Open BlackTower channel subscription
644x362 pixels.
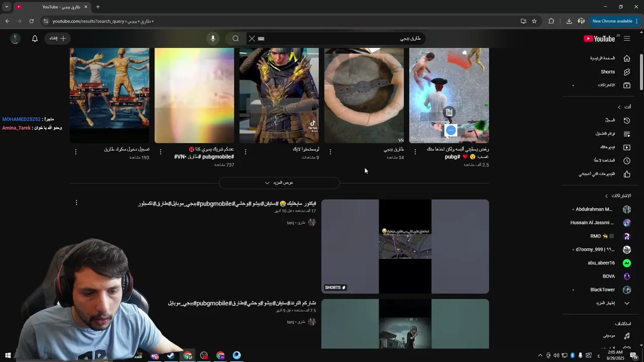coord(603,290)
